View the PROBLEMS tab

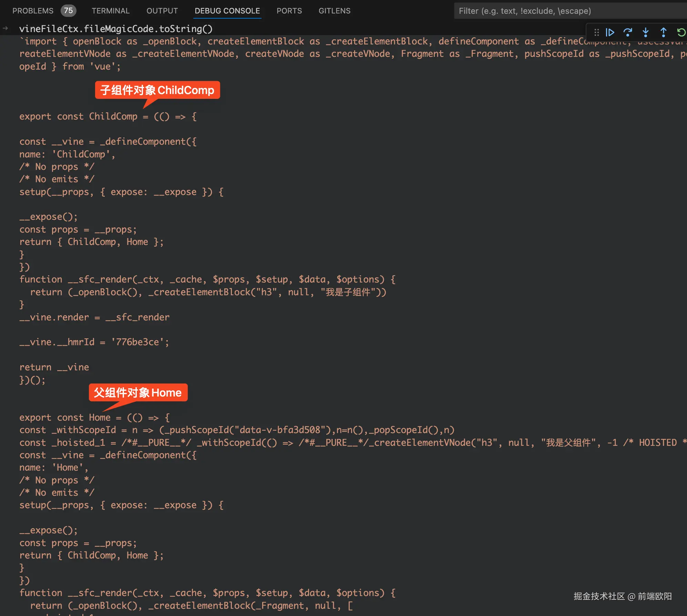tap(33, 11)
